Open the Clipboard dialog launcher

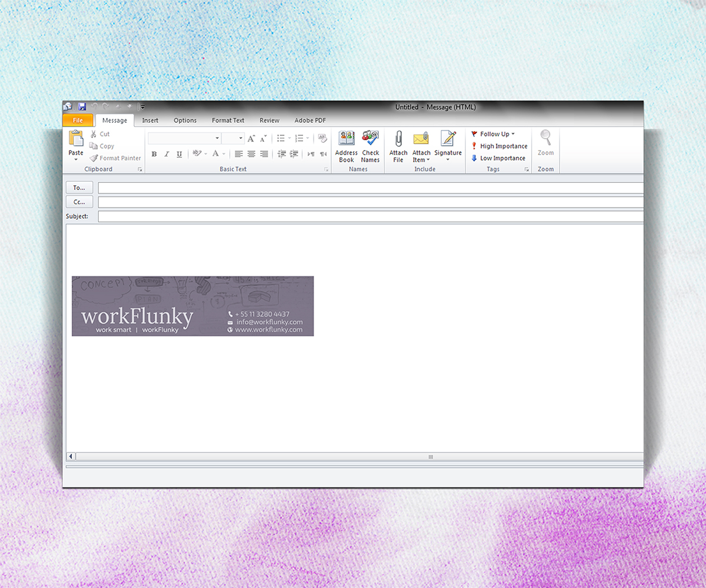coord(140,169)
